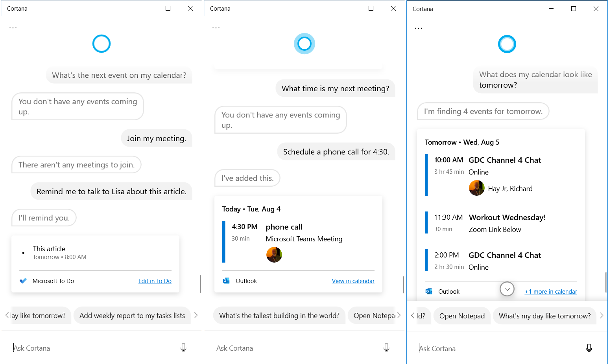Select the 'What's the tallest building in the world?' chip
Screen dimensions: 609x364
279,315
